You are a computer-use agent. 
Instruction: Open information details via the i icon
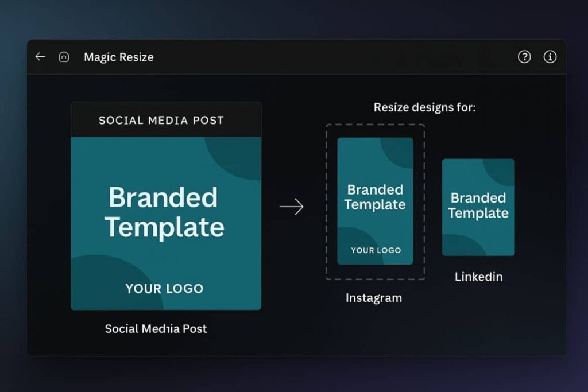551,57
